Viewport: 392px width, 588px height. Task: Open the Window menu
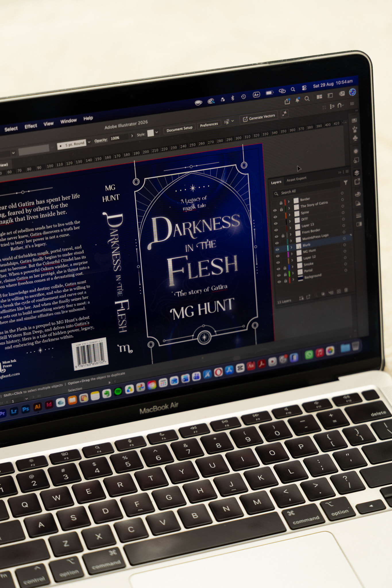(x=68, y=121)
